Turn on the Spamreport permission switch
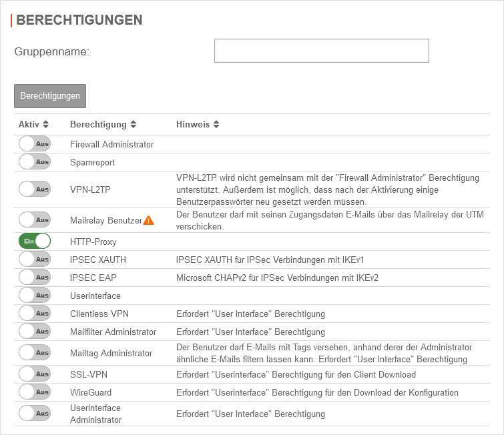 coord(35,162)
